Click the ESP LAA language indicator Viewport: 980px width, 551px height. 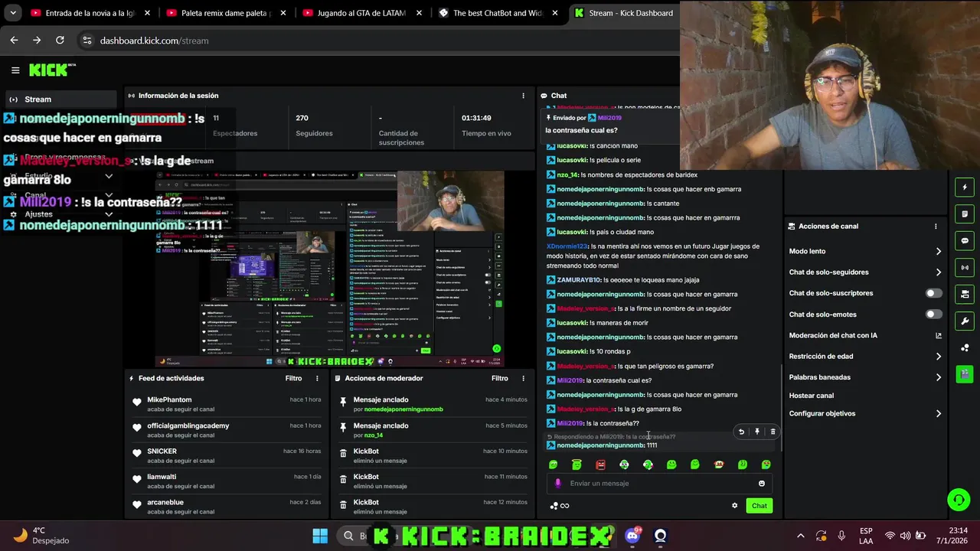[x=866, y=536]
